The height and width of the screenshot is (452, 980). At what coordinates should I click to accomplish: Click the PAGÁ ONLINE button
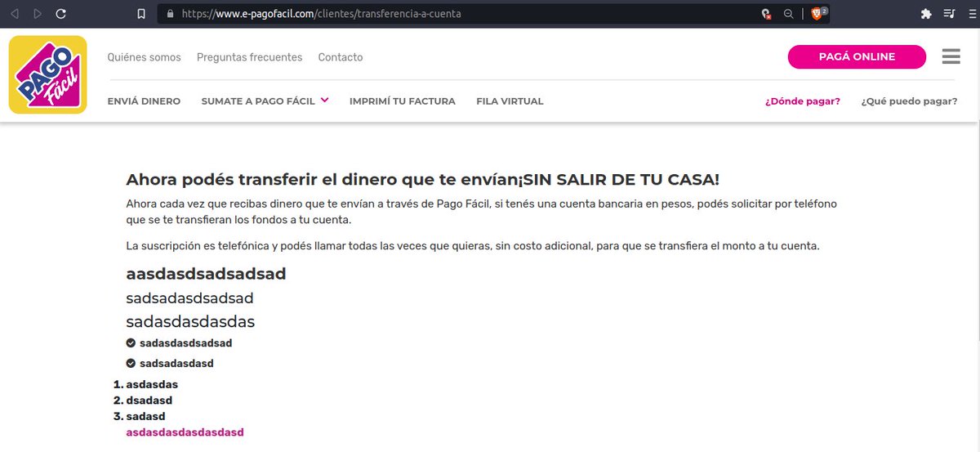(x=857, y=56)
